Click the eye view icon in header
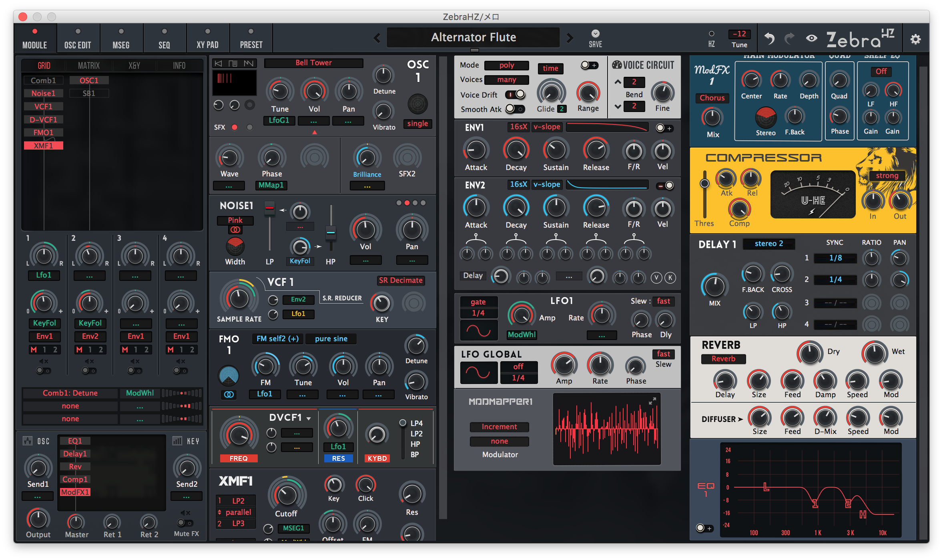The height and width of the screenshot is (560, 943). pyautogui.click(x=811, y=38)
